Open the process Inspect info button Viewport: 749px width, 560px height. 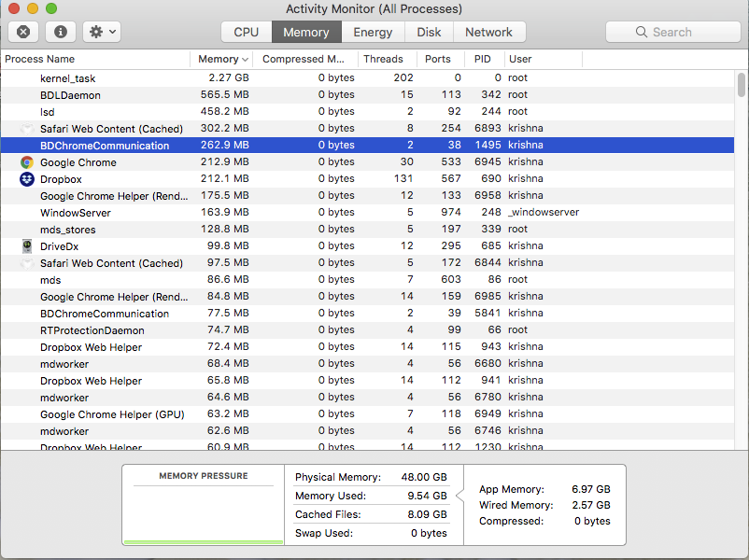[x=60, y=32]
